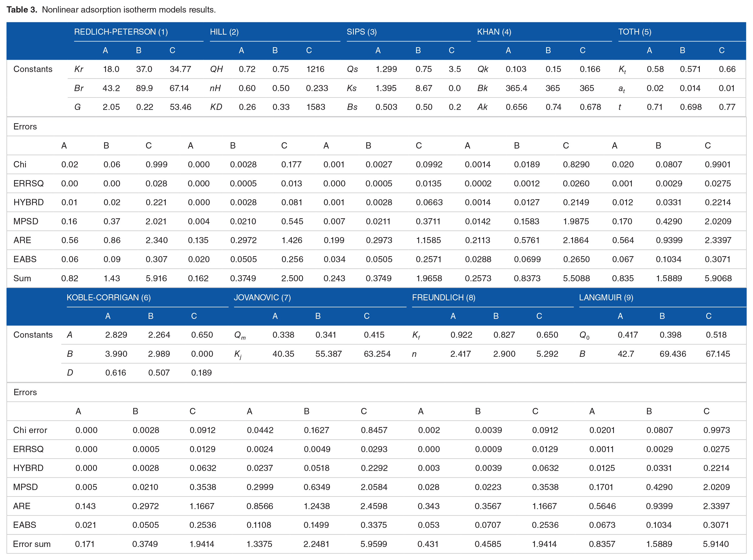Select the first Errors section label

click(25, 126)
